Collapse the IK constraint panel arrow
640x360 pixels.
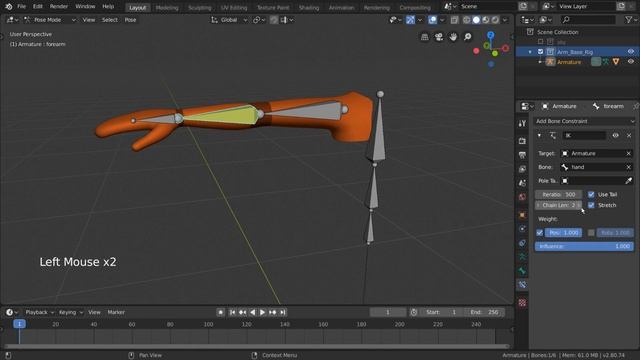(539, 136)
